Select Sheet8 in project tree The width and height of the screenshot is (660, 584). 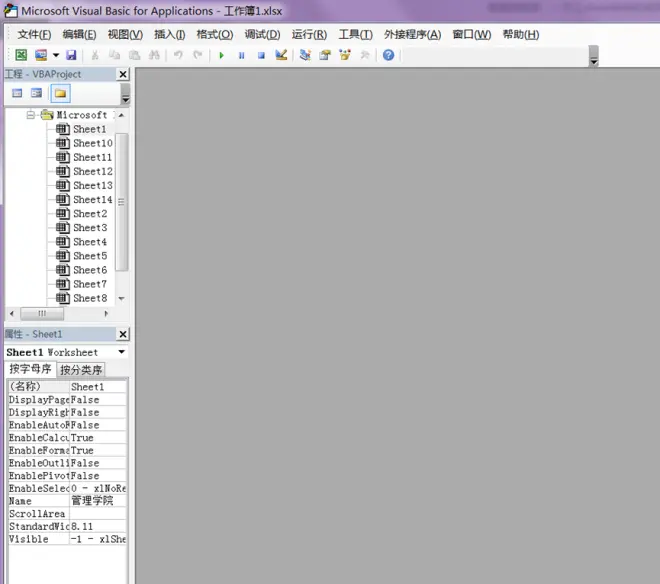coord(90,298)
